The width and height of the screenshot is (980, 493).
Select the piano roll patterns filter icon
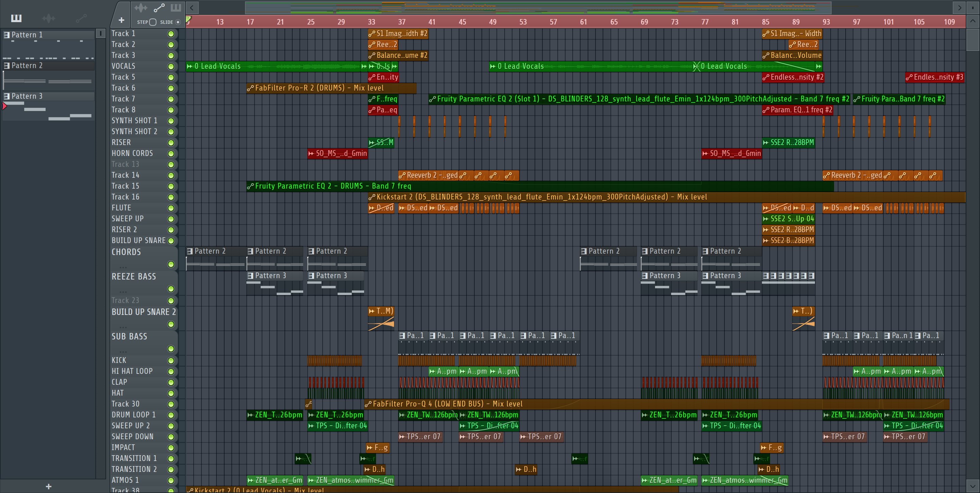click(x=16, y=18)
